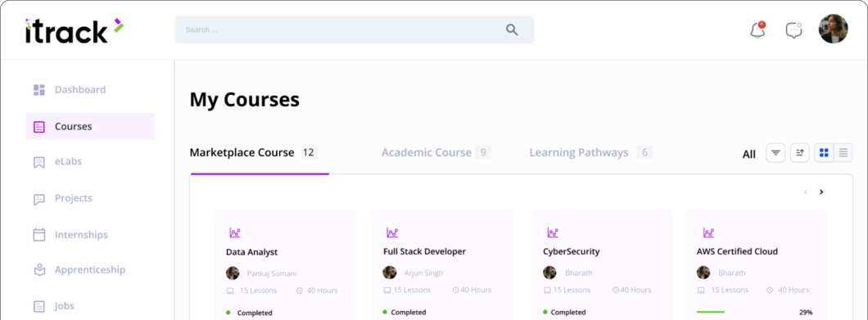The image size is (868, 320).
Task: Click the search magnifier icon
Action: click(512, 30)
